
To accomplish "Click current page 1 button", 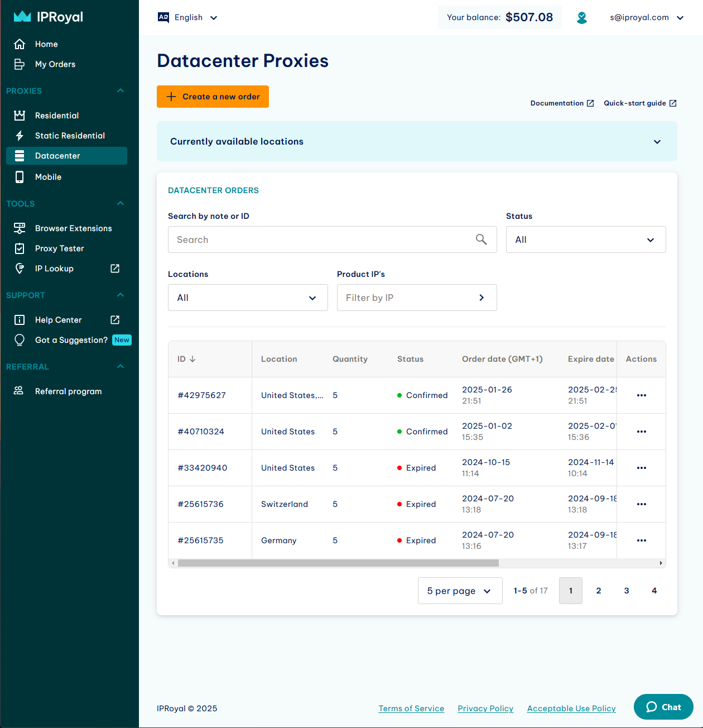I will click(571, 591).
